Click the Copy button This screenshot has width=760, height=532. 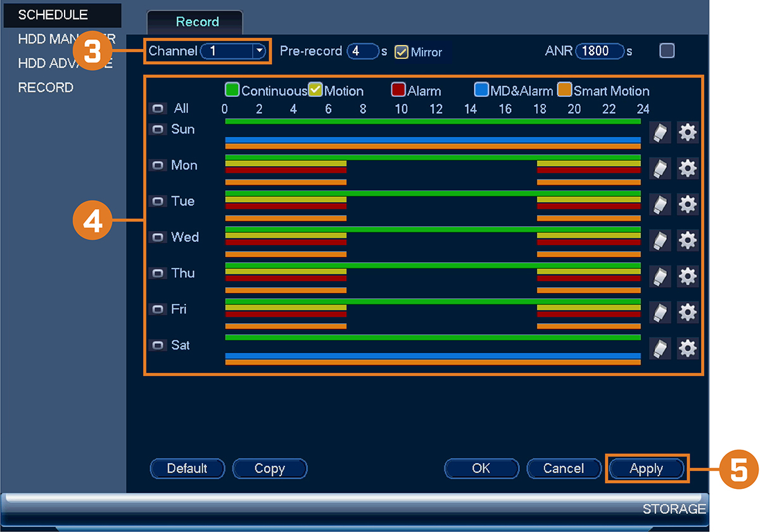coord(270,469)
